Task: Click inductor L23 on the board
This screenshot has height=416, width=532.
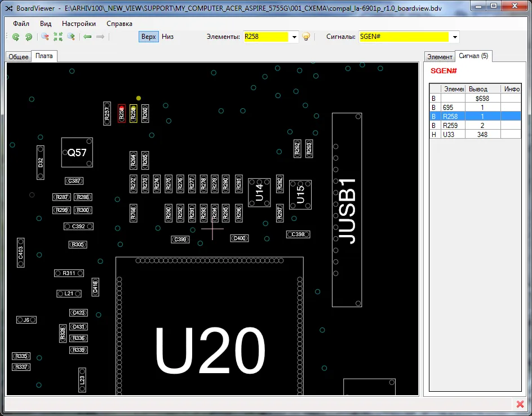Action: 82,380
